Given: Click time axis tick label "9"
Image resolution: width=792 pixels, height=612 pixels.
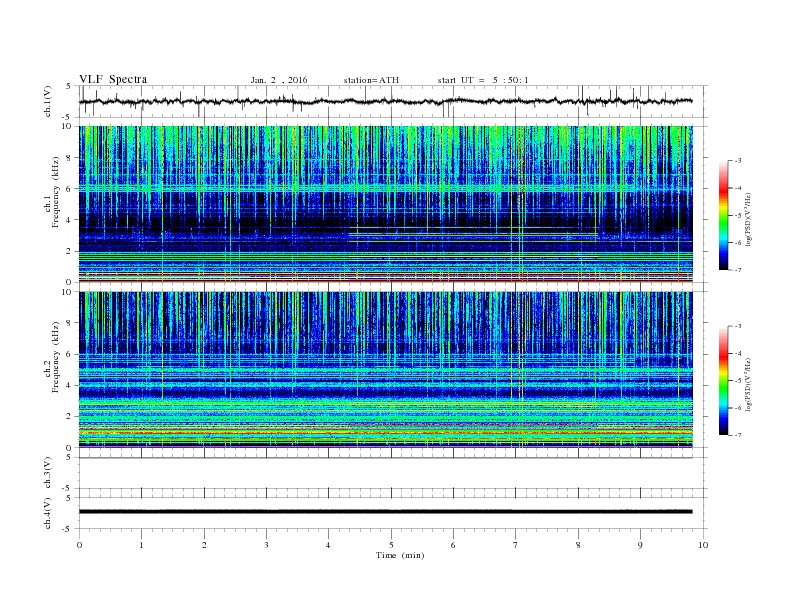Looking at the screenshot, I should point(640,545).
